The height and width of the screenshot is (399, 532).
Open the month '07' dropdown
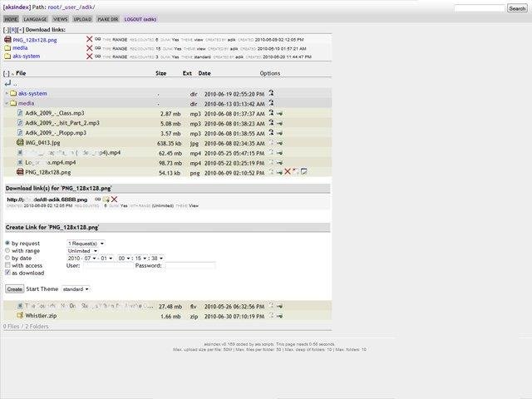[91, 259]
